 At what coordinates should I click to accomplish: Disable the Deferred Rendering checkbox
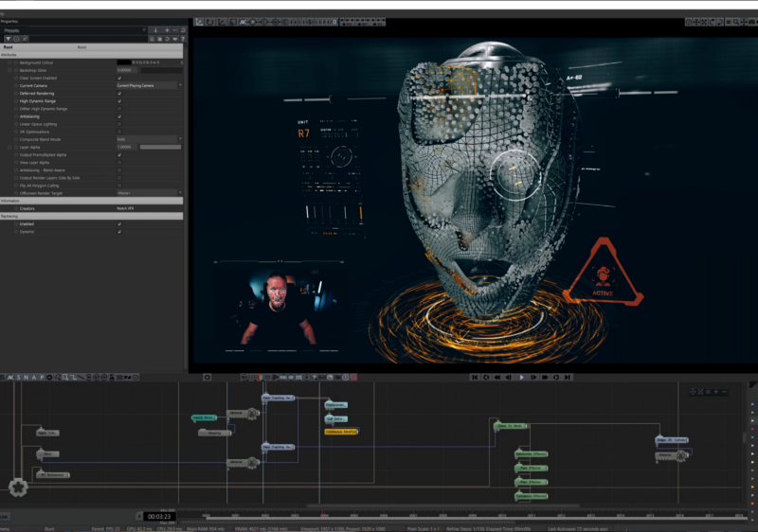118,94
